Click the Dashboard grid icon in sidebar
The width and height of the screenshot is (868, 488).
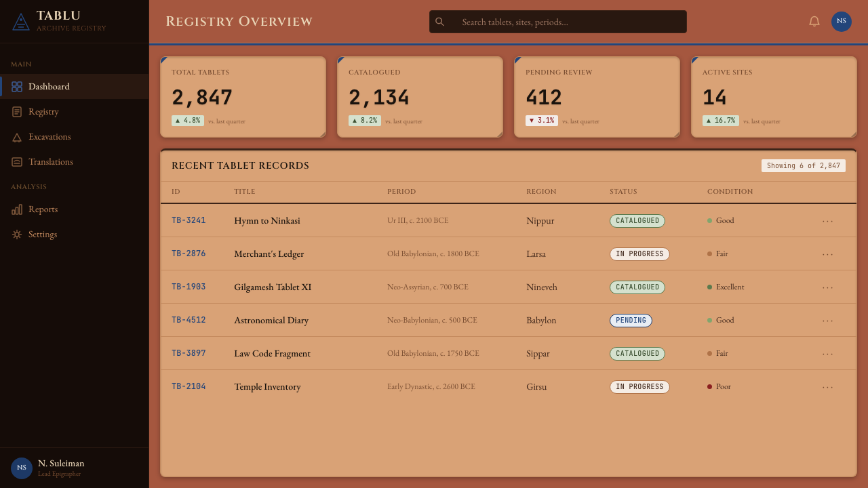(x=17, y=87)
